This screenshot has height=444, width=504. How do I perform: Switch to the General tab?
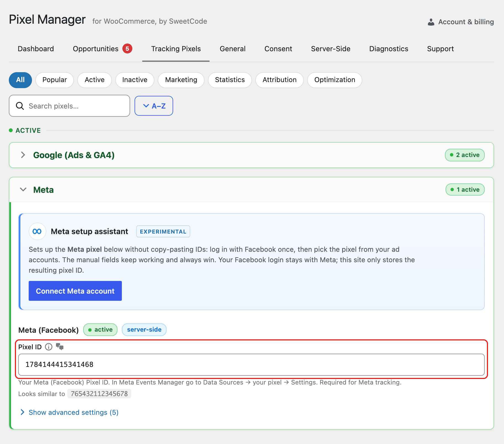[233, 49]
